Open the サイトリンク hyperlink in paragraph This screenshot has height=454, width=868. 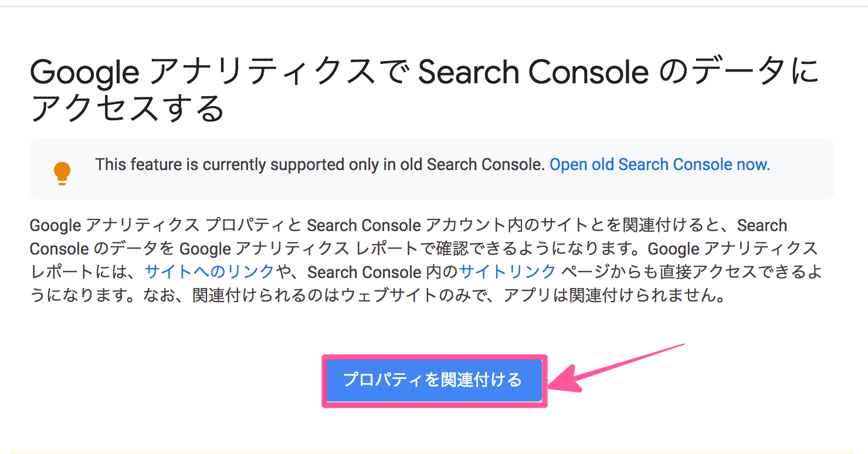tap(507, 272)
